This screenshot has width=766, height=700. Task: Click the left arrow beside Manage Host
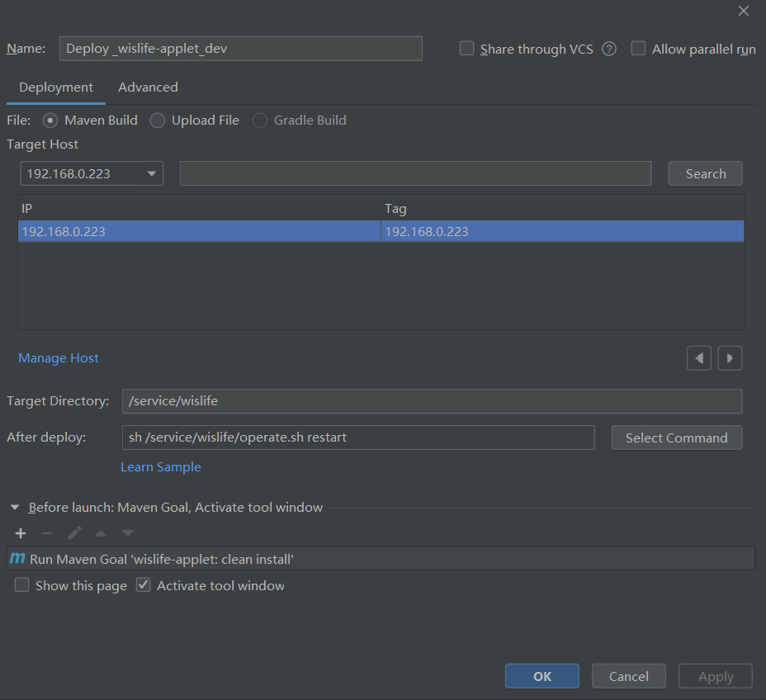pyautogui.click(x=698, y=357)
